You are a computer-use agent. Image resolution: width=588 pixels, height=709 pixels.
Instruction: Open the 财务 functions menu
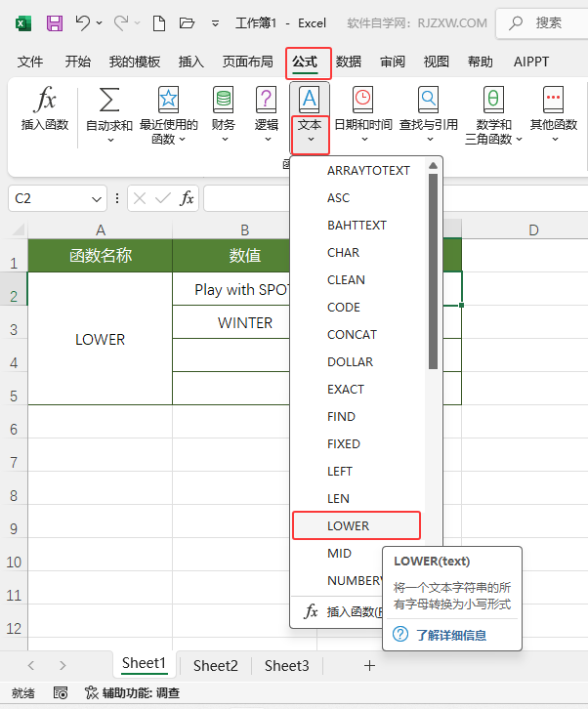click(x=224, y=115)
